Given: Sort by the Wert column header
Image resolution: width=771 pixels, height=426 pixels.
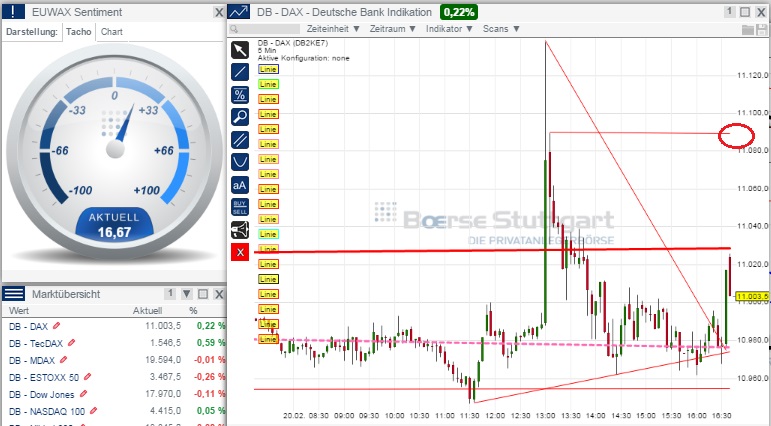Looking at the screenshot, I should (x=19, y=310).
